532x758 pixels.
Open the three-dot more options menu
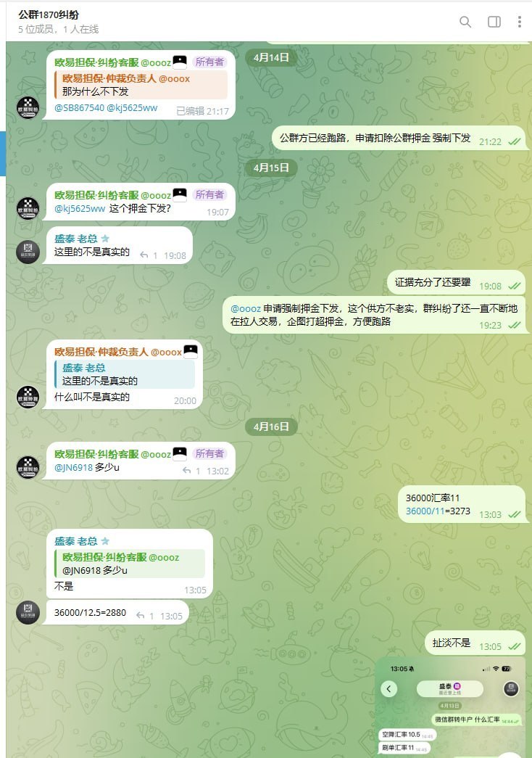(x=520, y=22)
